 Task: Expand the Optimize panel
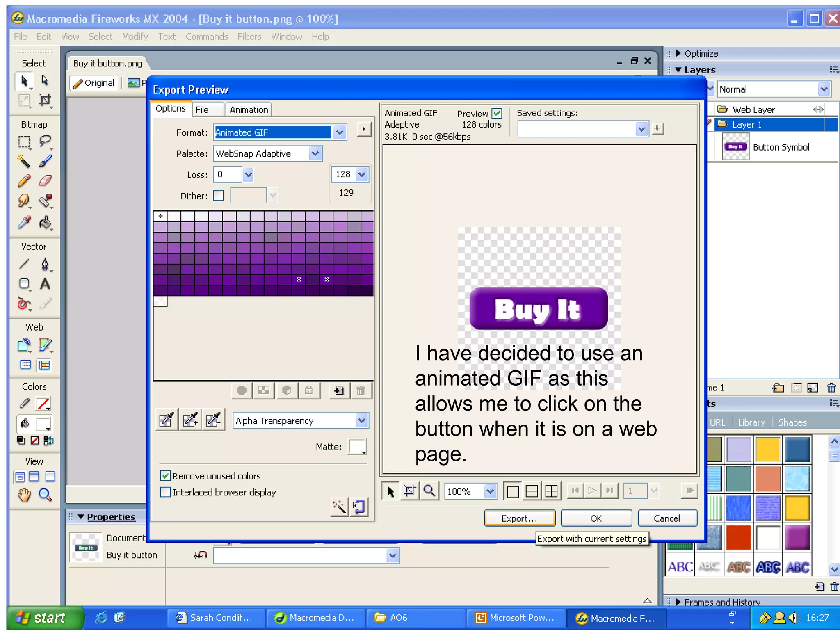[678, 53]
